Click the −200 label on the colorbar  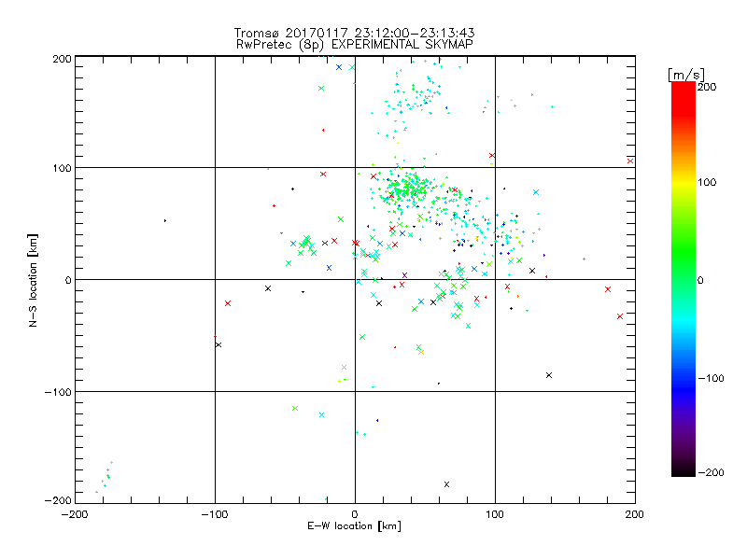(x=711, y=472)
